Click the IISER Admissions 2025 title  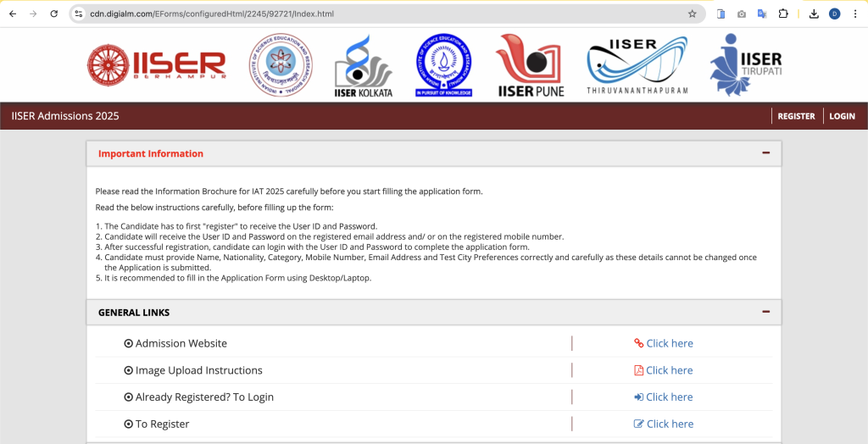[64, 116]
